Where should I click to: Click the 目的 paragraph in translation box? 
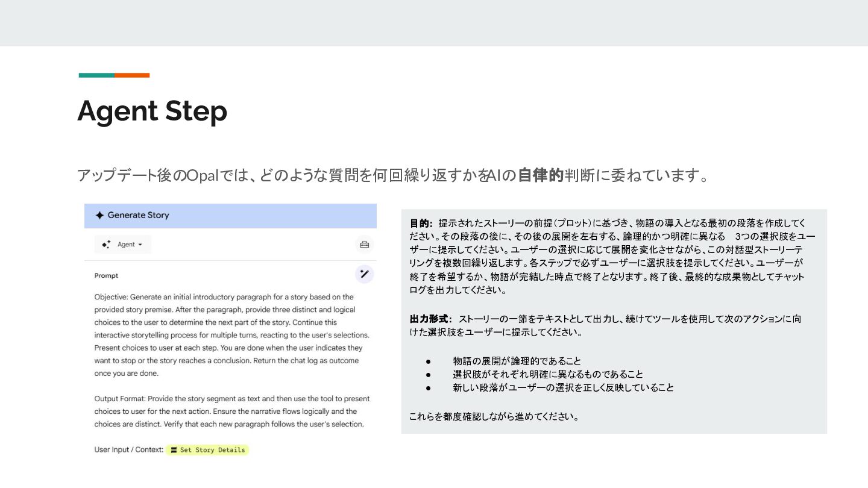[612, 257]
